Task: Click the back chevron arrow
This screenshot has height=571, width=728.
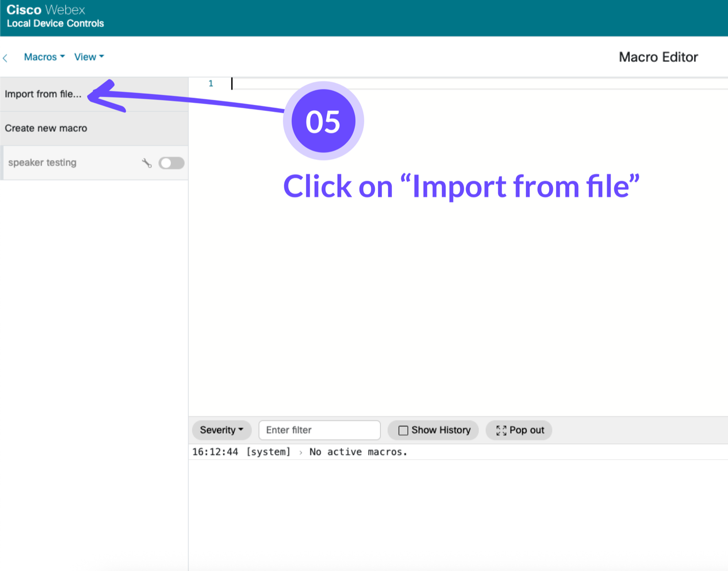Action: [5, 58]
